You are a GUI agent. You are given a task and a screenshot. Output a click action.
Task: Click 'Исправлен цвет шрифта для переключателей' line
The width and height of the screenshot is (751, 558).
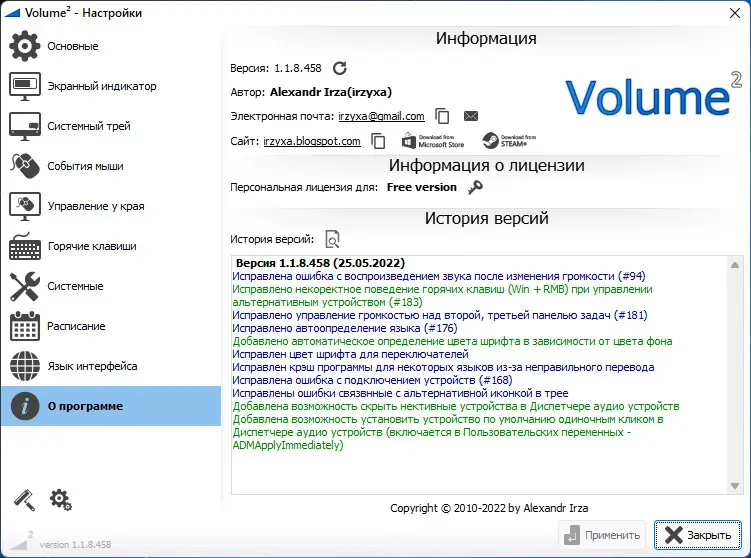[351, 354]
